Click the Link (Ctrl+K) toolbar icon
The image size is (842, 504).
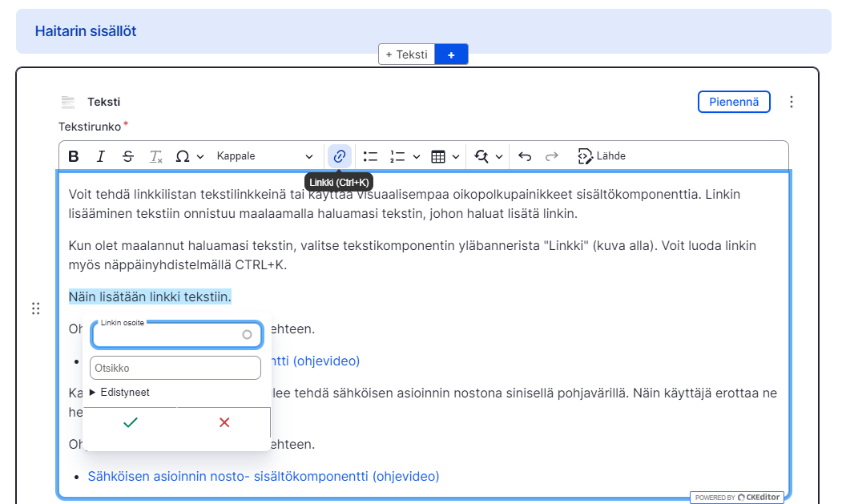coord(339,156)
